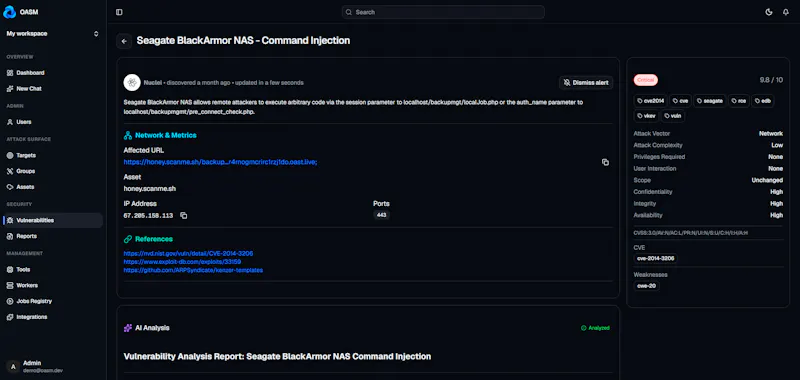Viewport: 800px width, 380px height.
Task: Click the rce tag
Action: pos(738,101)
